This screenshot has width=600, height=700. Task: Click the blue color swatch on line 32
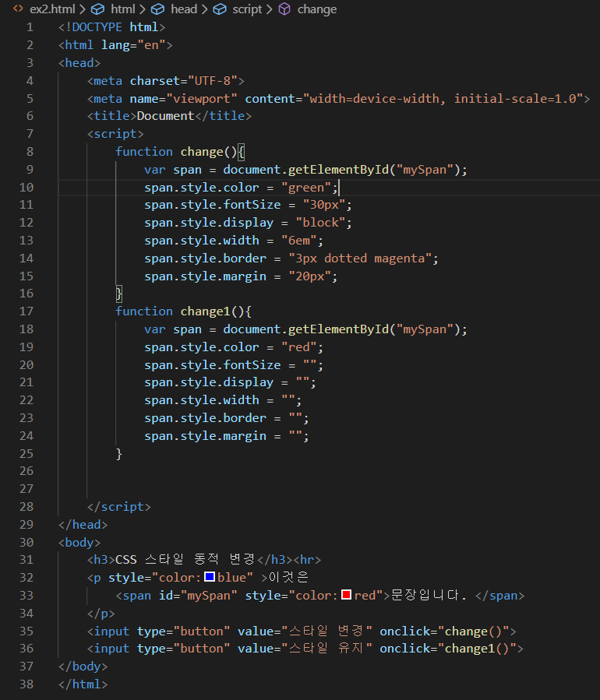210,577
